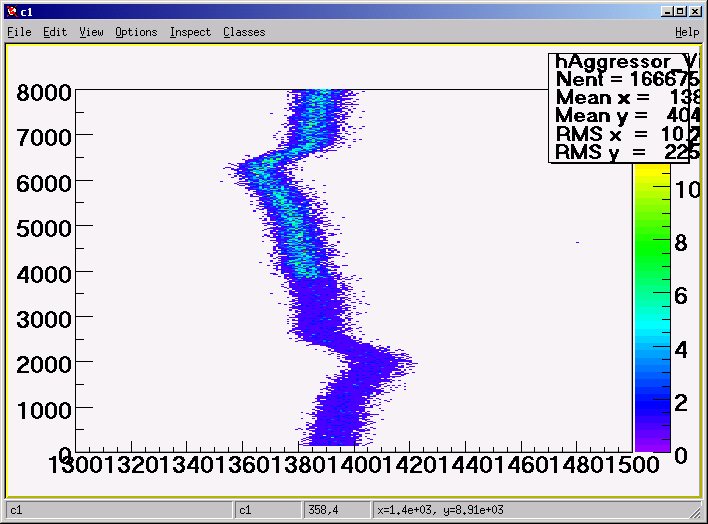The width and height of the screenshot is (708, 524).
Task: Open the Help menu
Action: tap(687, 32)
